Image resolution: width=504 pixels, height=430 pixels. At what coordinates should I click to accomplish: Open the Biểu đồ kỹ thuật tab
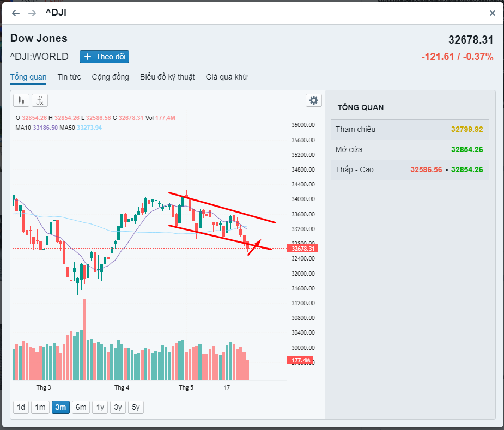click(167, 77)
